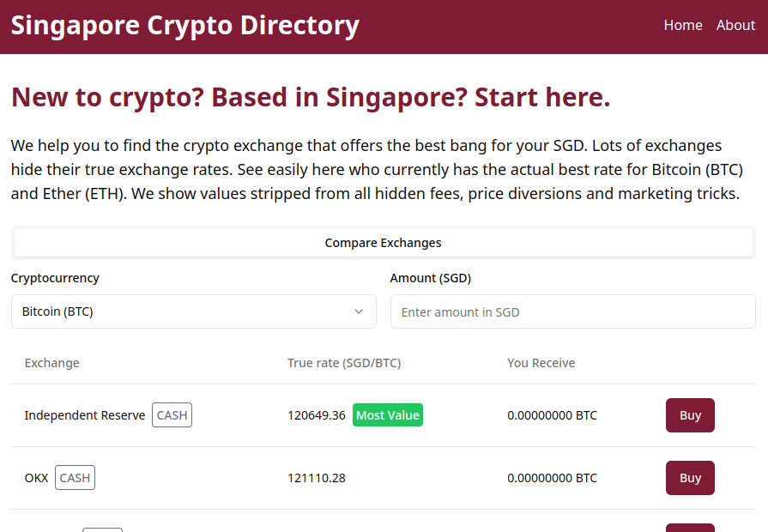Select the OKX exchange name
The width and height of the screenshot is (768, 532).
[36, 477]
